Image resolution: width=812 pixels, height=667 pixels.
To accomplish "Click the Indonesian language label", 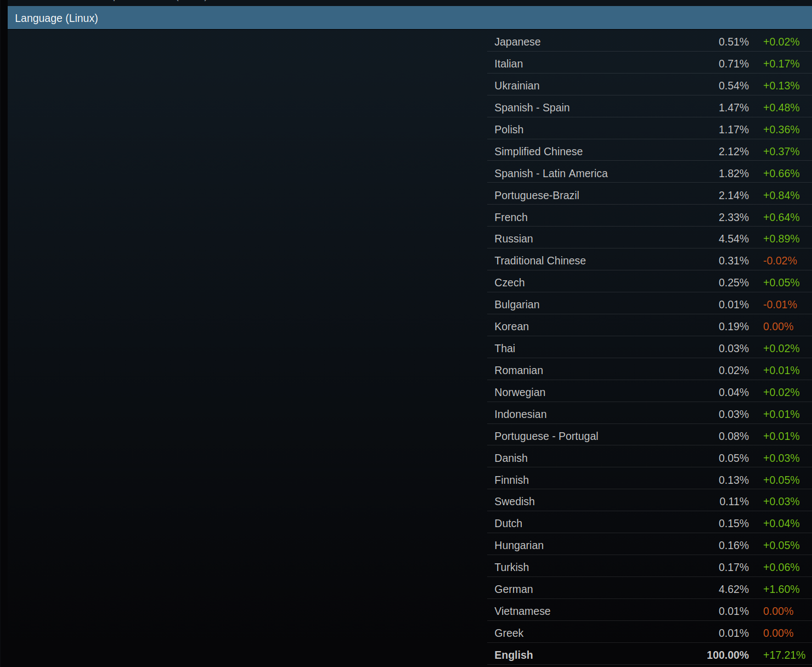I will tap(521, 414).
